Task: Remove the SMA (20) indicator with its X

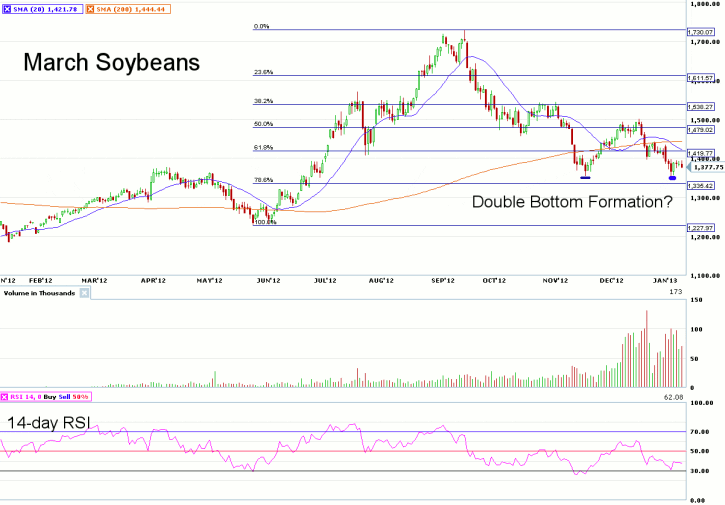Action: (9, 9)
